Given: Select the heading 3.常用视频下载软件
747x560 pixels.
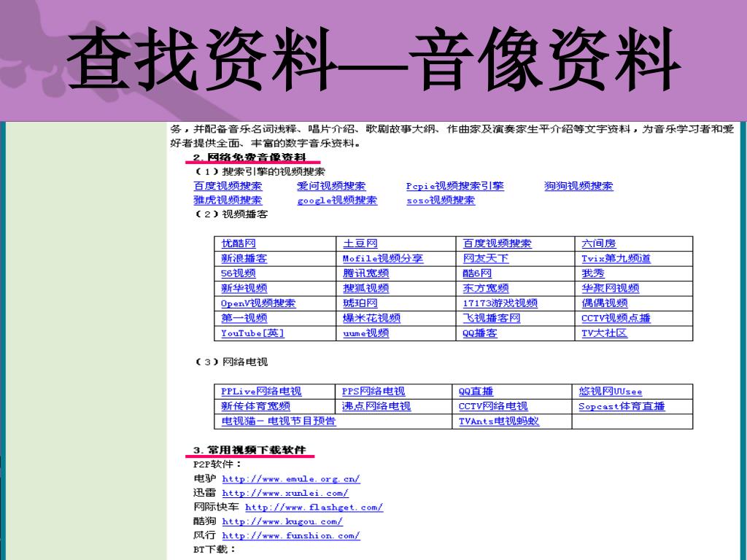Looking at the screenshot, I should [249, 450].
